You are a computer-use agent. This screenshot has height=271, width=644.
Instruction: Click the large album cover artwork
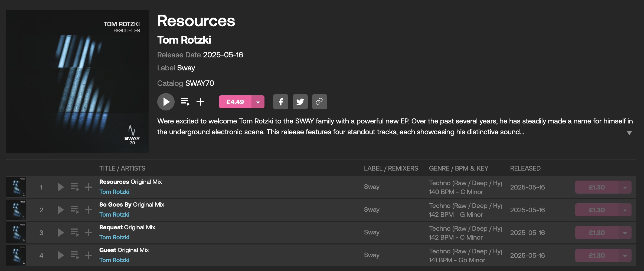pos(77,81)
